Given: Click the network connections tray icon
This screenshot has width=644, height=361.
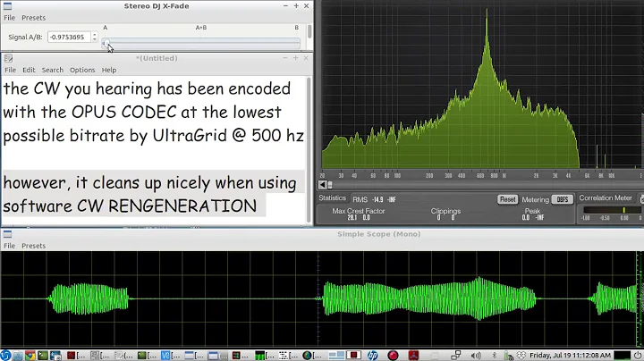Looking at the screenshot, I should click(455, 356).
